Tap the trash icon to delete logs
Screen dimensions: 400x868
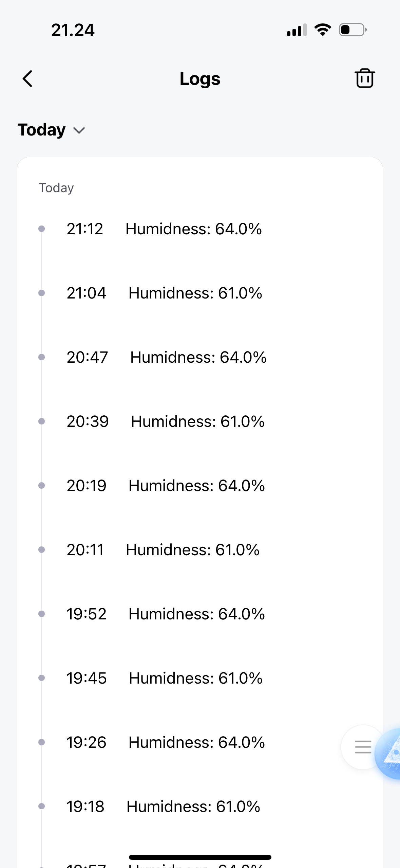[x=365, y=78]
